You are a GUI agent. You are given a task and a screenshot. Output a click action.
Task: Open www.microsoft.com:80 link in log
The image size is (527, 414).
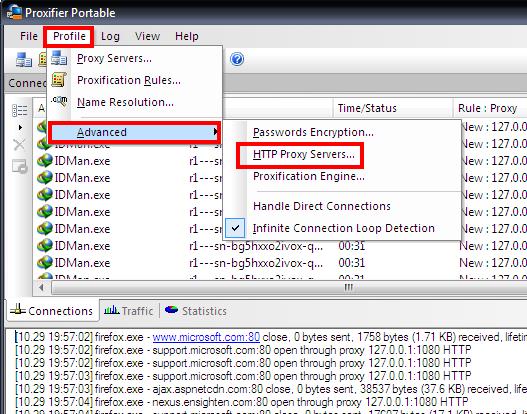[x=206, y=337]
